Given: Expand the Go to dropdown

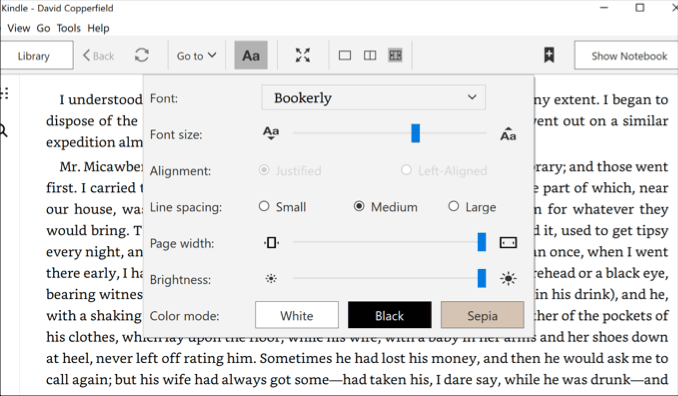Looking at the screenshot, I should point(196,56).
